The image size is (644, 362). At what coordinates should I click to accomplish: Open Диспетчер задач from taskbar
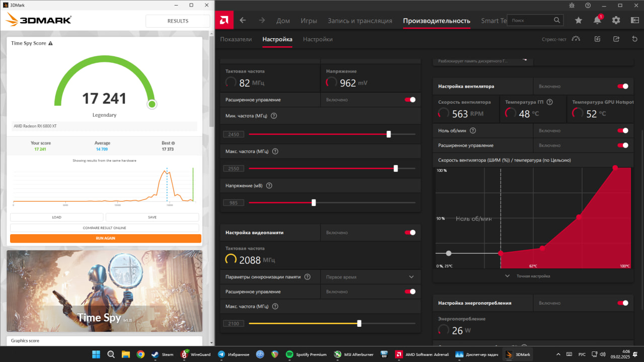click(x=476, y=354)
